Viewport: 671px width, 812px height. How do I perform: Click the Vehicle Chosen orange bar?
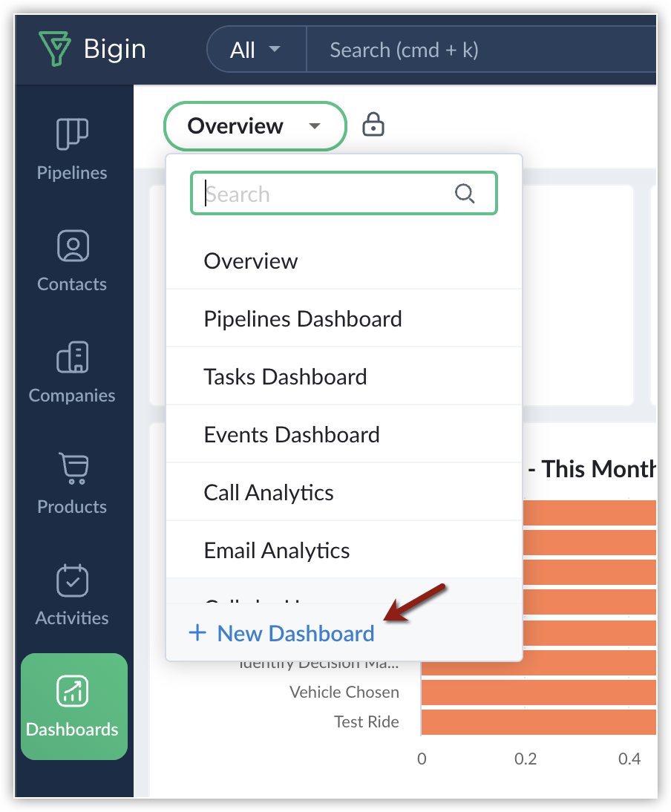tap(538, 693)
